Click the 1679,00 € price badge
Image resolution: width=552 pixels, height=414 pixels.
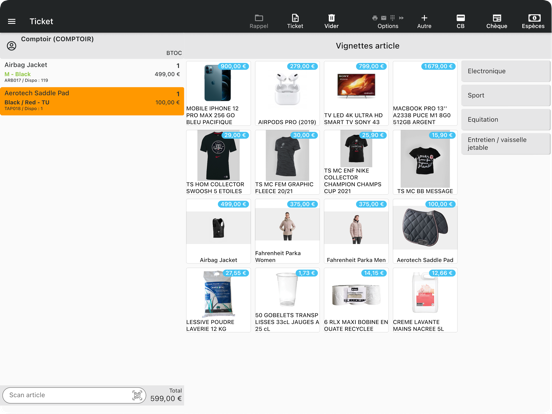(x=438, y=66)
